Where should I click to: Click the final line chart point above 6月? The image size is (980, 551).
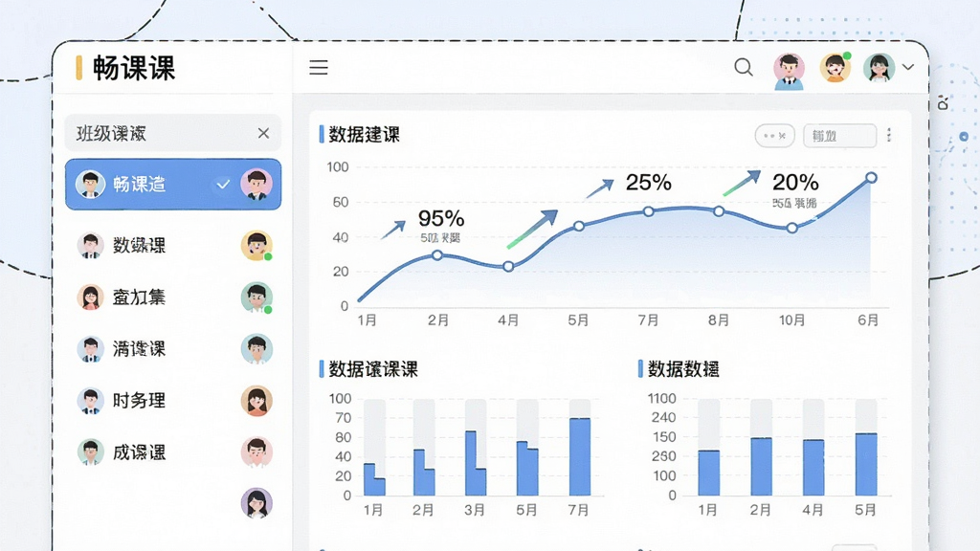click(x=871, y=178)
